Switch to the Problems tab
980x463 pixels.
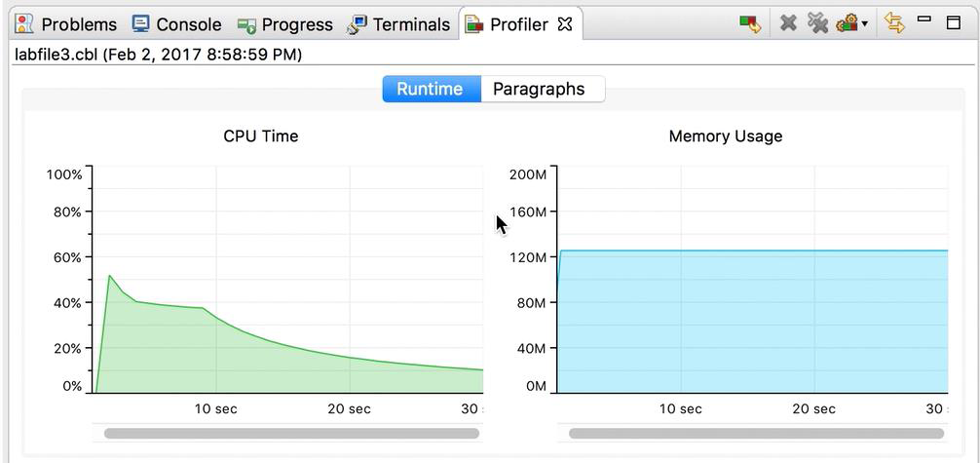click(66, 24)
